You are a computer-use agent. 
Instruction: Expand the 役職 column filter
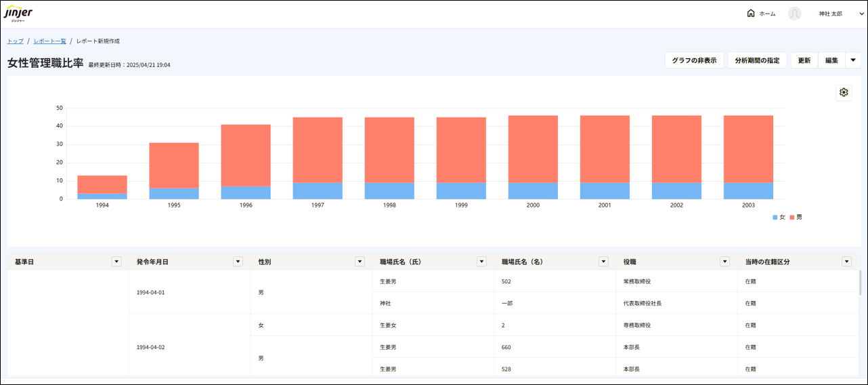pos(724,262)
